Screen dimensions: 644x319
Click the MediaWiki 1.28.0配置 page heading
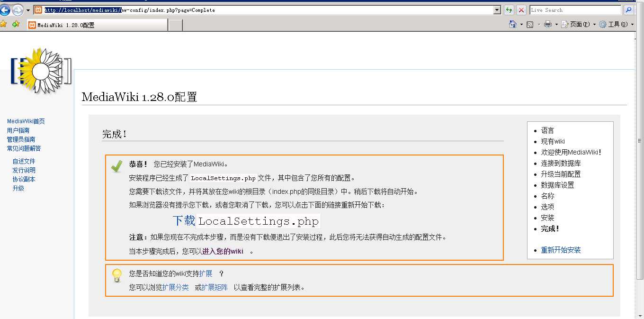[x=139, y=97]
